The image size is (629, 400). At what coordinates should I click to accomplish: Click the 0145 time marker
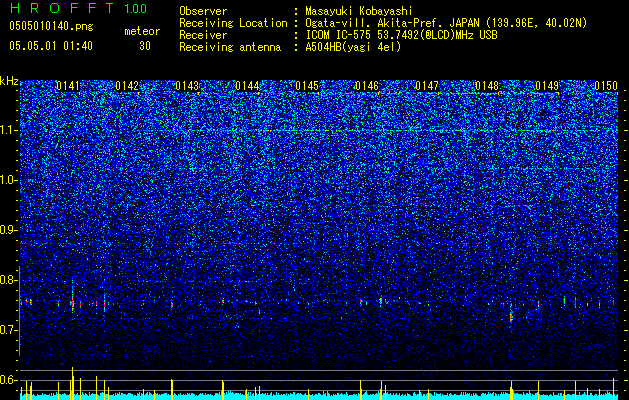point(307,86)
